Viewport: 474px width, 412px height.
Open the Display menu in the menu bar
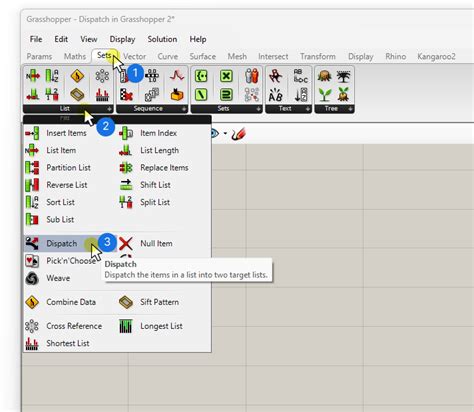[122, 39]
